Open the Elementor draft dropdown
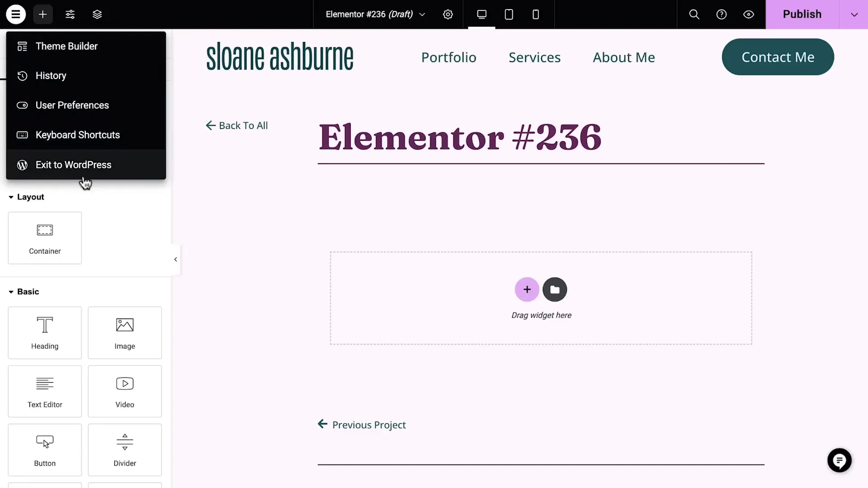The width and height of the screenshot is (868, 488). click(423, 14)
